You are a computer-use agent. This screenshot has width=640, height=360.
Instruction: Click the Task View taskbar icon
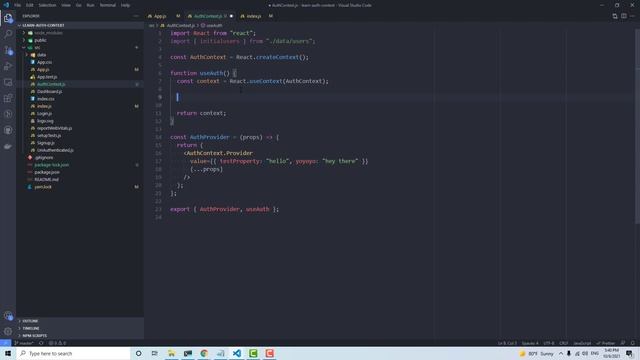tap(155, 353)
